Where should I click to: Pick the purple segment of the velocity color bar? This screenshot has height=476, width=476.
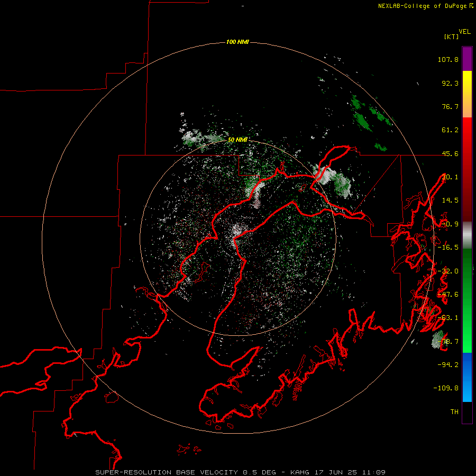[x=467, y=59]
